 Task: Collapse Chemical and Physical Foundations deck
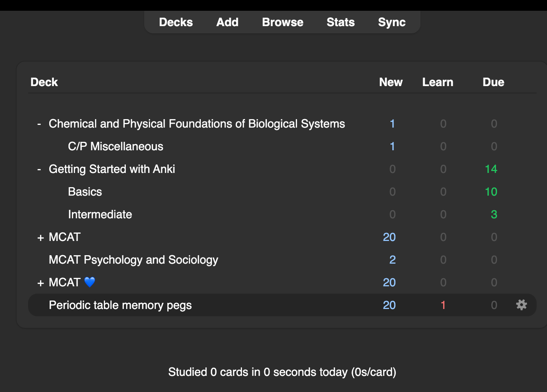tap(39, 124)
